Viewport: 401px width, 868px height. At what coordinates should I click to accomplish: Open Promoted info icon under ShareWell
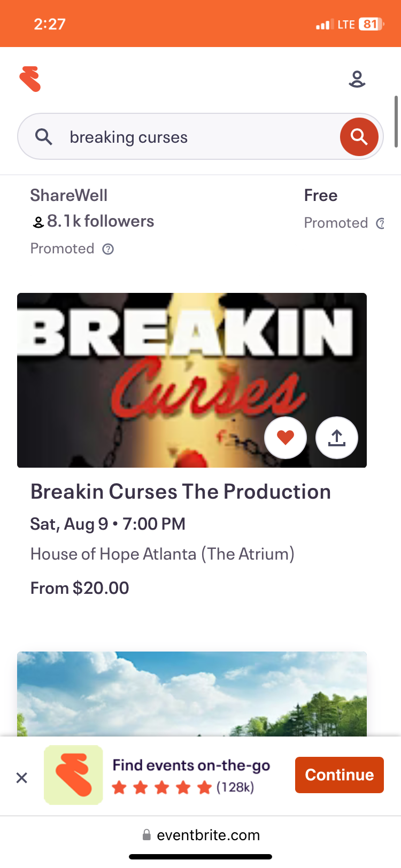pyautogui.click(x=108, y=249)
